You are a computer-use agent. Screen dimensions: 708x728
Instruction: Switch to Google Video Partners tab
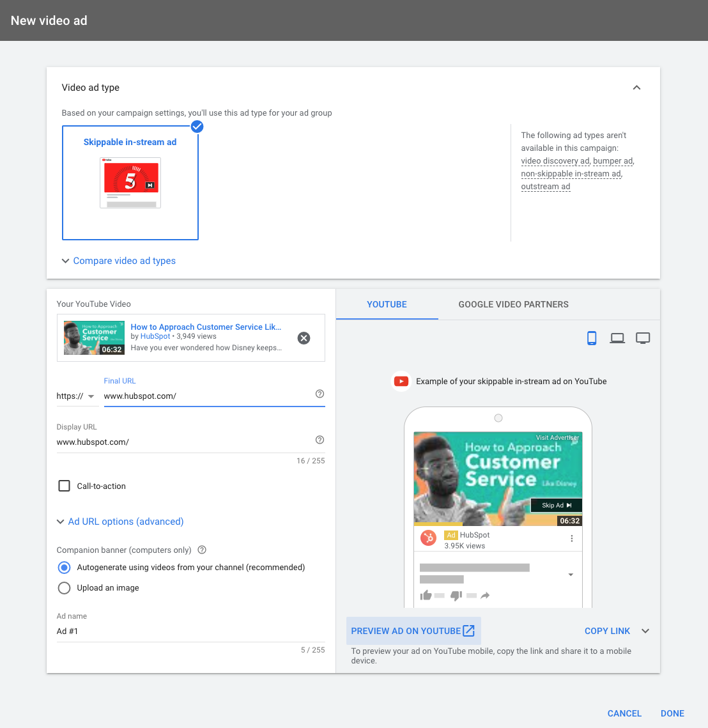pyautogui.click(x=513, y=304)
